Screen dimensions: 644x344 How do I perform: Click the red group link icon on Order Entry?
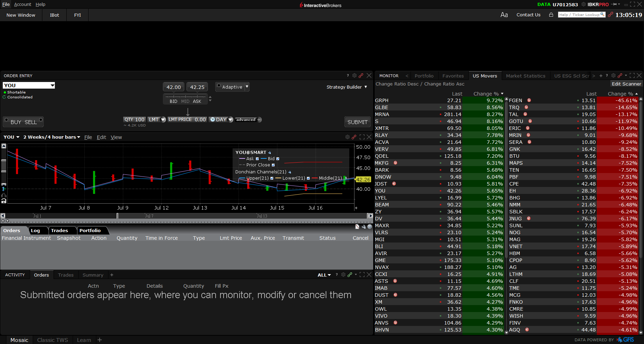point(361,75)
